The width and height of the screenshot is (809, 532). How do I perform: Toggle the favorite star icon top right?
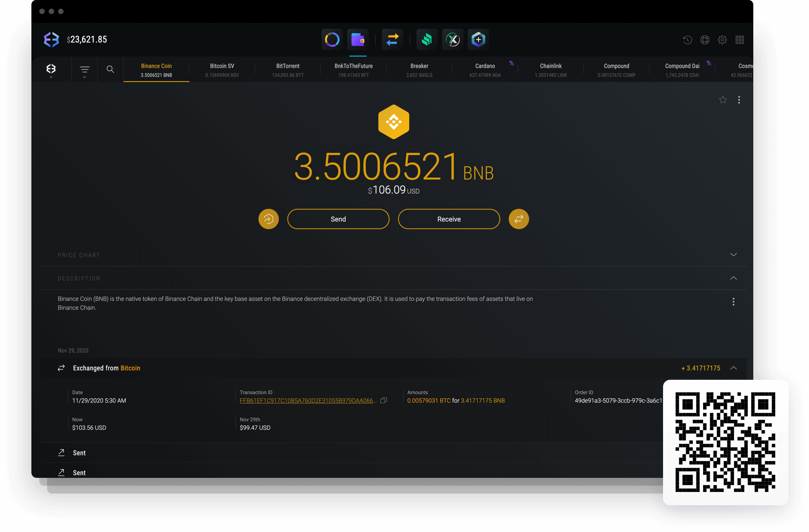pos(723,100)
